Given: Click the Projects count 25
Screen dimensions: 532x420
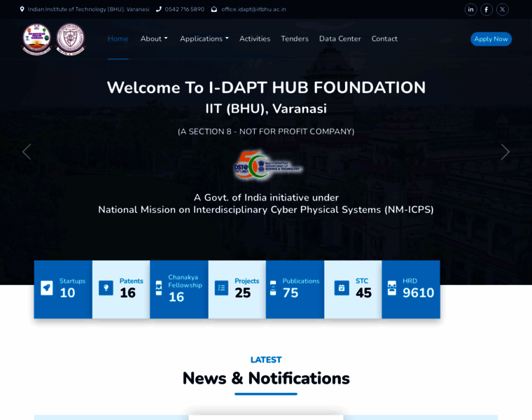Looking at the screenshot, I should tap(243, 293).
